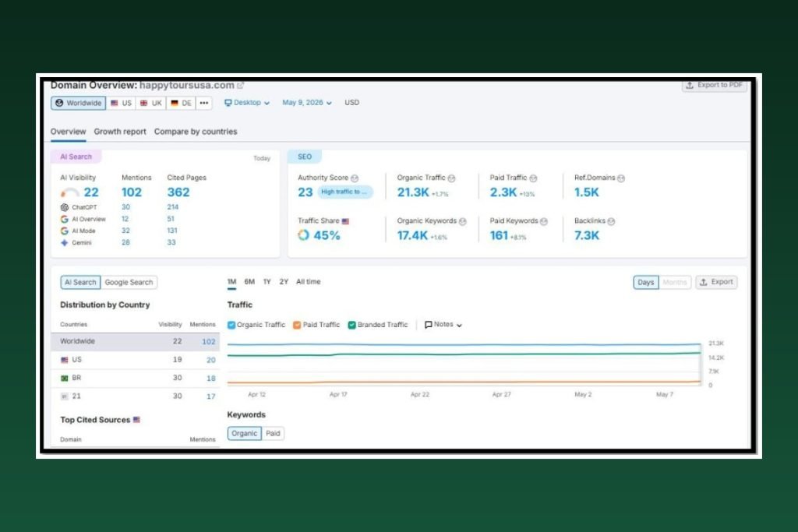The image size is (798, 532).
Task: Open the Desktop device dropdown
Action: coord(247,103)
